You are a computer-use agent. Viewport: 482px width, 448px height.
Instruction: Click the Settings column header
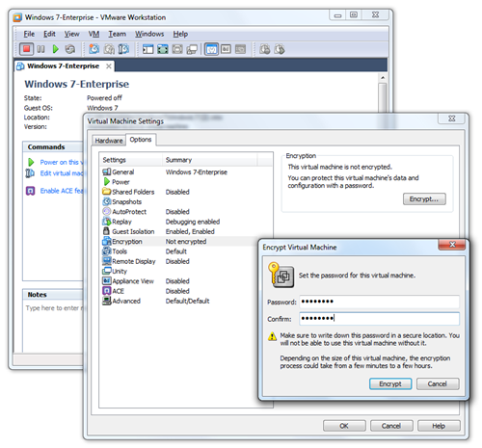click(x=131, y=160)
